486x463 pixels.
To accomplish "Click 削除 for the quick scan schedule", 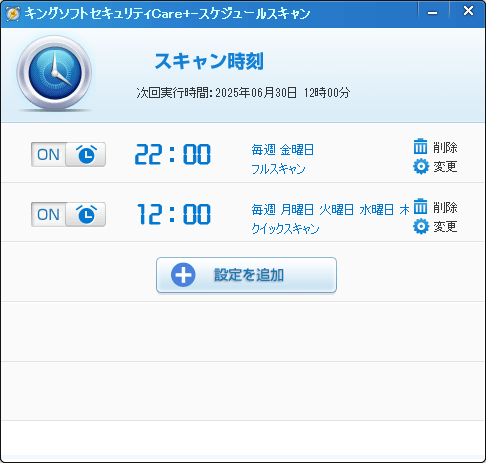I will click(445, 207).
